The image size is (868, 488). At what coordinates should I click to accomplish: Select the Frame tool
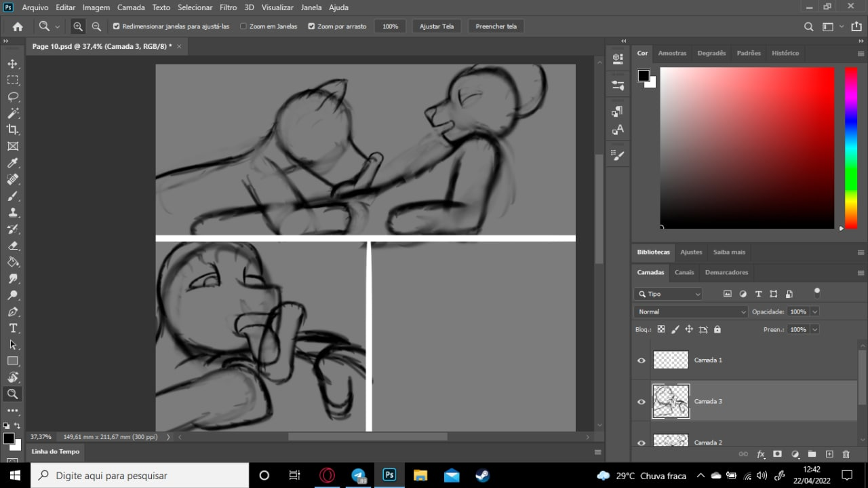(12, 146)
